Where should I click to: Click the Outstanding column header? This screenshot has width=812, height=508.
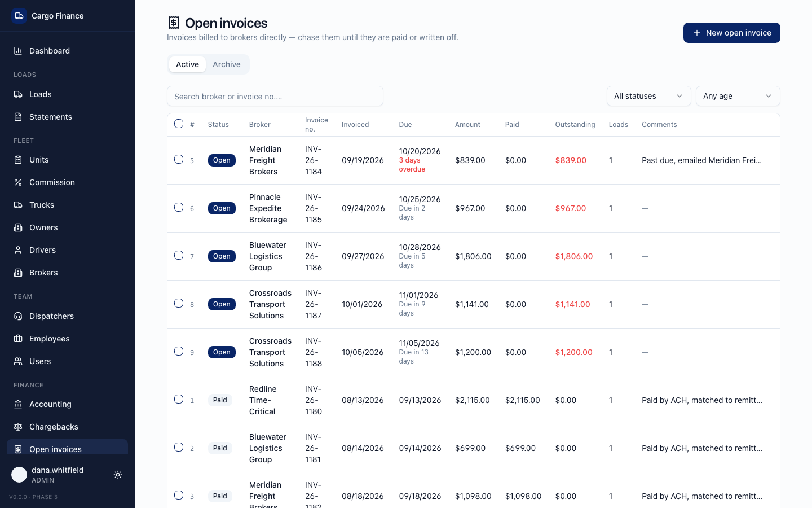(575, 125)
